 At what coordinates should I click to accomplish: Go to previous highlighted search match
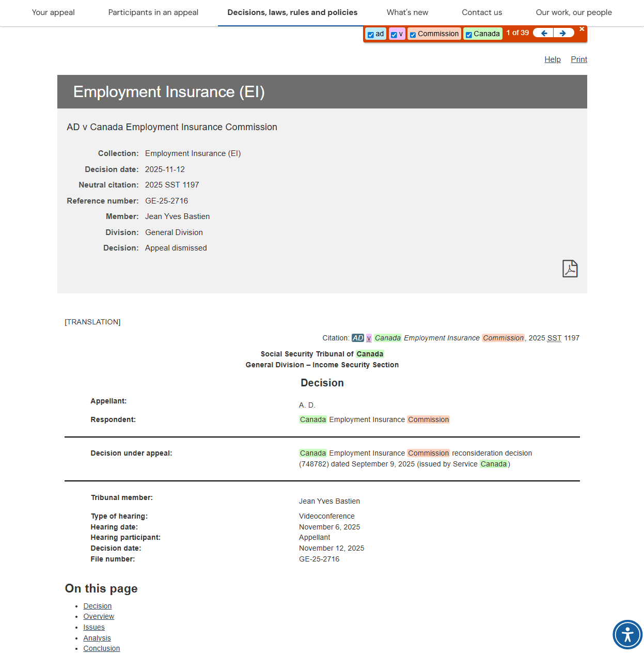coord(543,33)
